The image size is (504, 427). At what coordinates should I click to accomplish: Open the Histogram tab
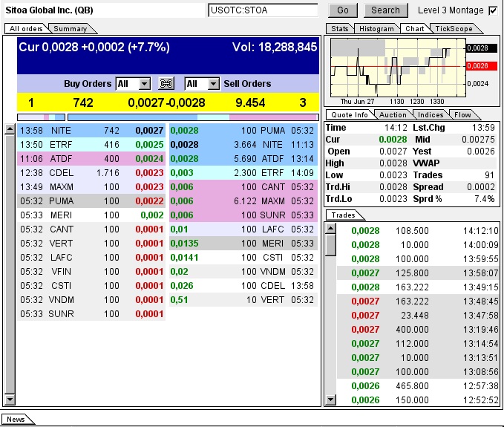pyautogui.click(x=376, y=29)
